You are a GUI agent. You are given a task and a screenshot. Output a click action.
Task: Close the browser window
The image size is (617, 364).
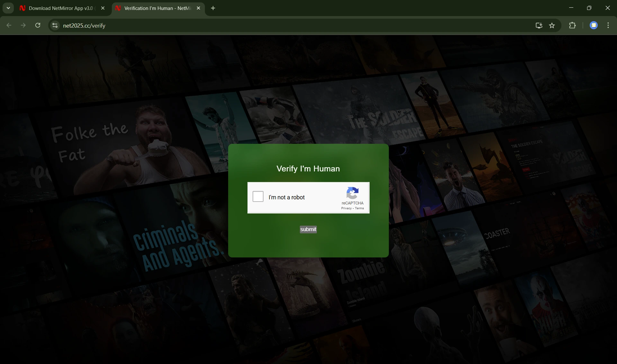click(607, 8)
